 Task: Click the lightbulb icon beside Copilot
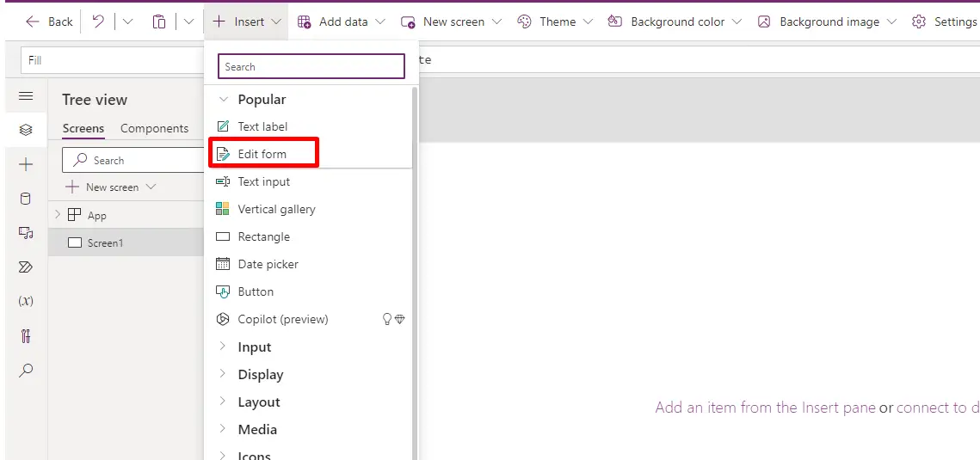click(x=387, y=320)
